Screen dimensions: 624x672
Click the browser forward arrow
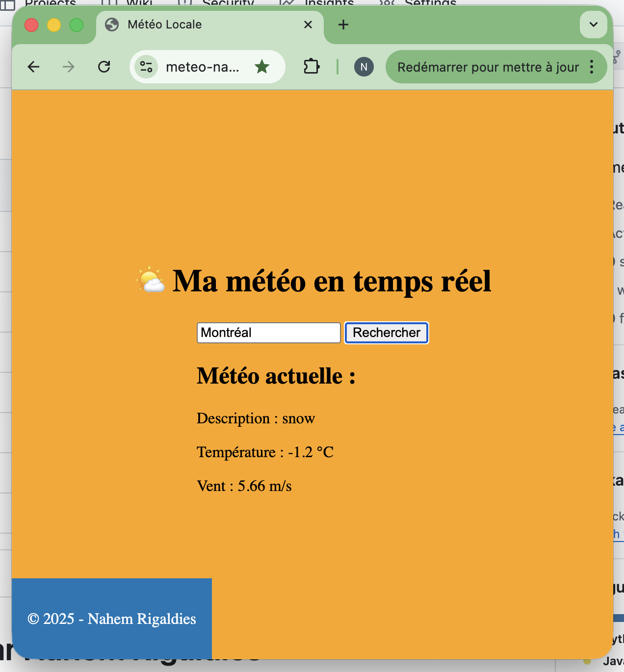(69, 67)
